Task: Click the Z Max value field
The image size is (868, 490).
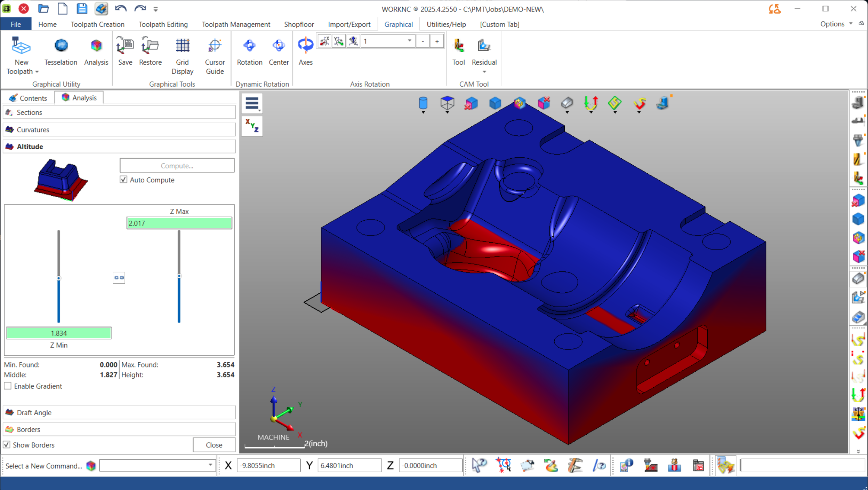Action: coord(179,223)
